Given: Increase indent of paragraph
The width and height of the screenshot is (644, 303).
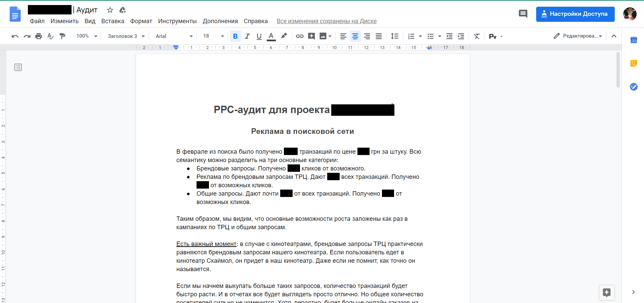Looking at the screenshot, I should point(461,36).
